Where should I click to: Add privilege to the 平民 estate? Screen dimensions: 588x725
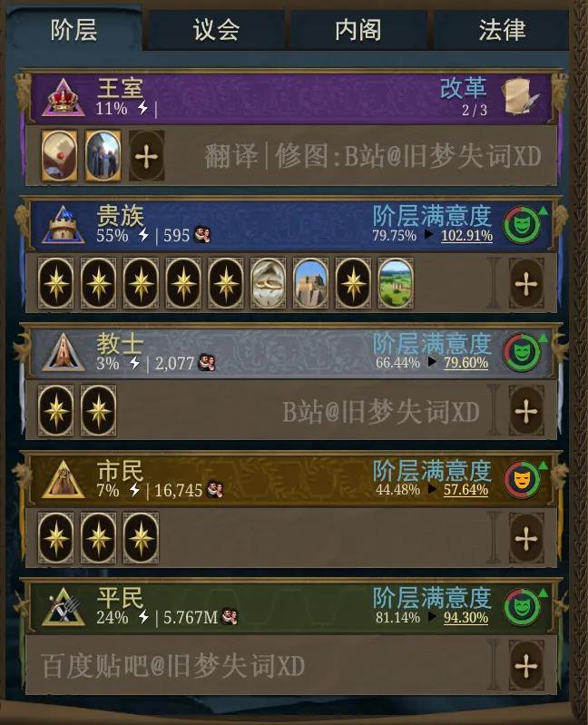[526, 665]
